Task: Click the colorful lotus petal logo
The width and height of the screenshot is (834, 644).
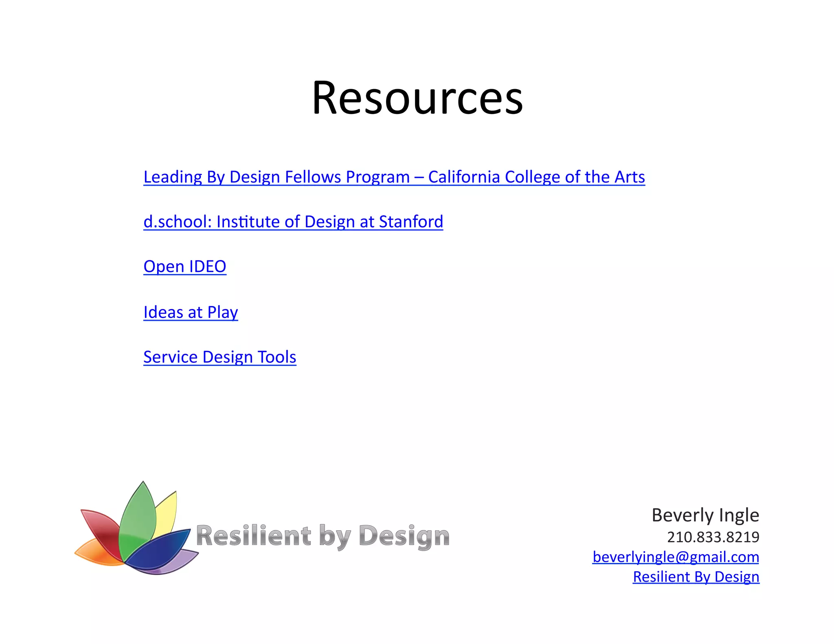Action: click(x=136, y=528)
